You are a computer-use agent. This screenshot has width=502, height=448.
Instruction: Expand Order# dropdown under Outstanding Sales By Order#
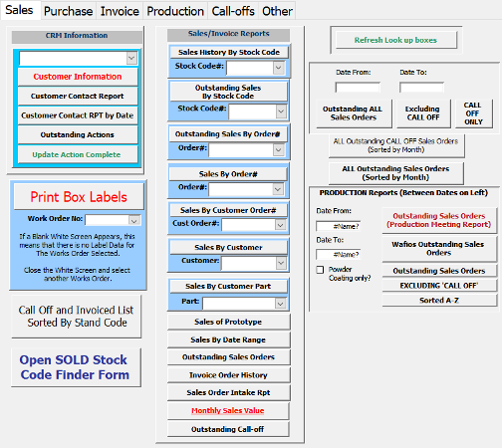pyautogui.click(x=278, y=150)
